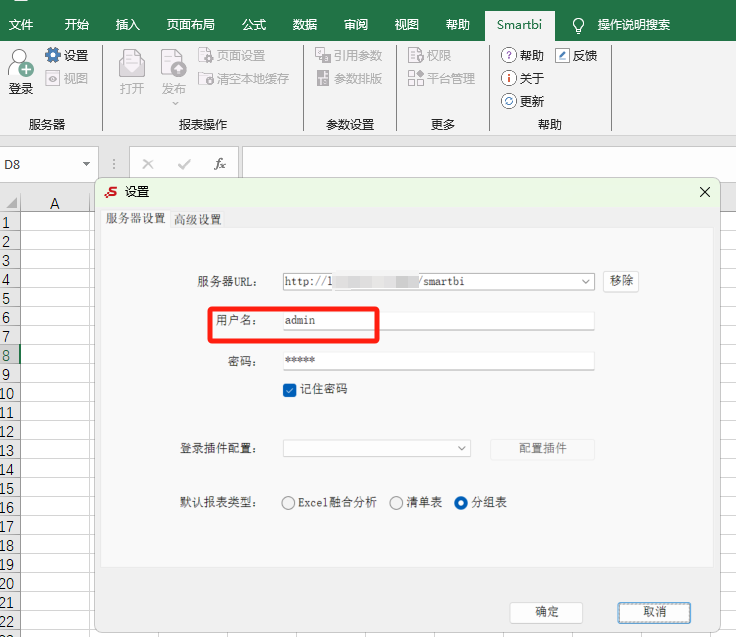Screen dimensions: 736x637
Task: Click Parameter Layout (参数排版)
Action: 348,78
